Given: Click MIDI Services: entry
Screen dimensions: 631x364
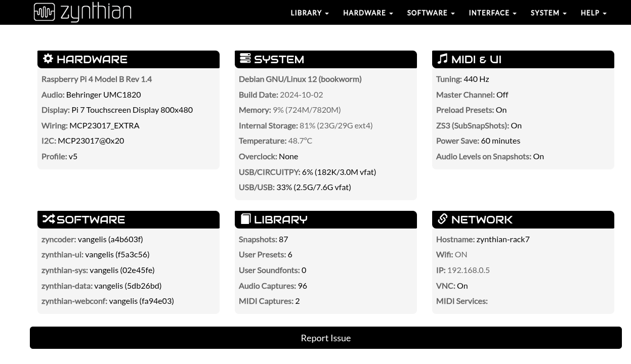Looking at the screenshot, I should (462, 301).
